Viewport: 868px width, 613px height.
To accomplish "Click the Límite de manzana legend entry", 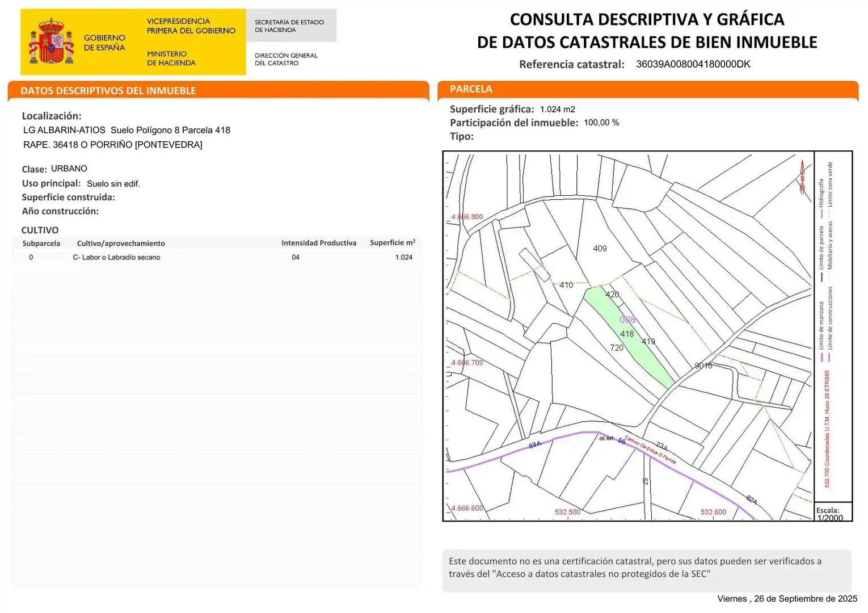I will coord(821,332).
